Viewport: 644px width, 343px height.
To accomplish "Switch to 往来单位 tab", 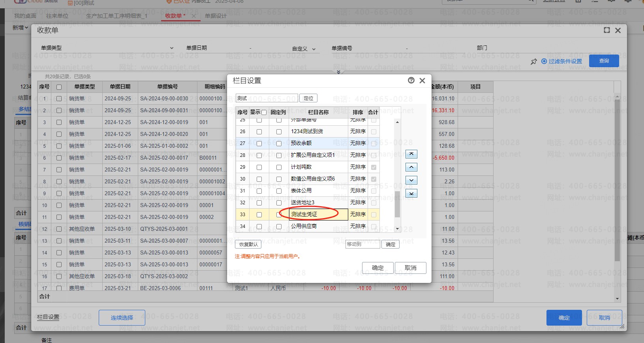I will tap(57, 16).
